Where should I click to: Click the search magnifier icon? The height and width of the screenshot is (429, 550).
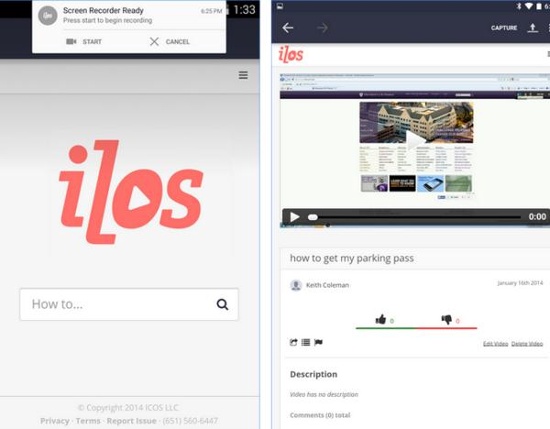pos(222,304)
